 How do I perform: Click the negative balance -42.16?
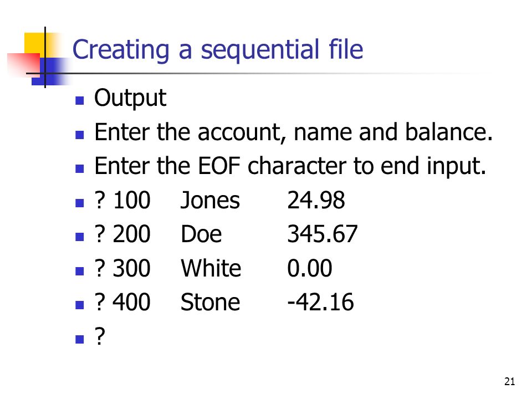click(321, 302)
